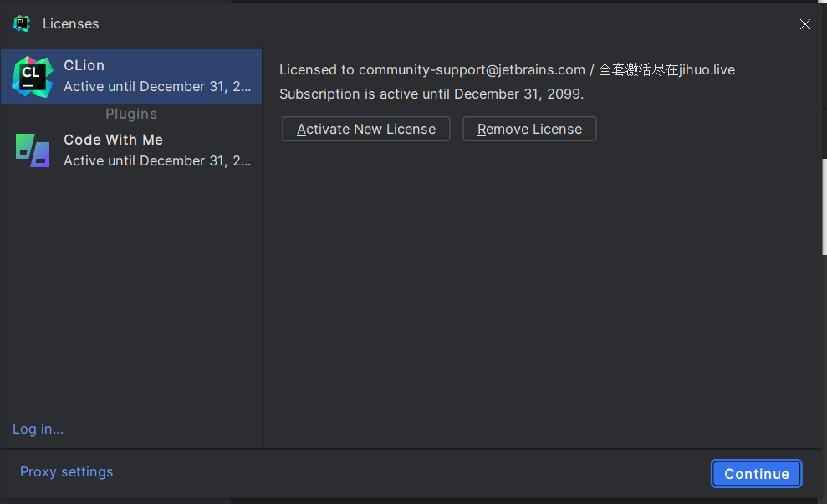Close the Licenses dialog
The width and height of the screenshot is (827, 504).
click(805, 24)
